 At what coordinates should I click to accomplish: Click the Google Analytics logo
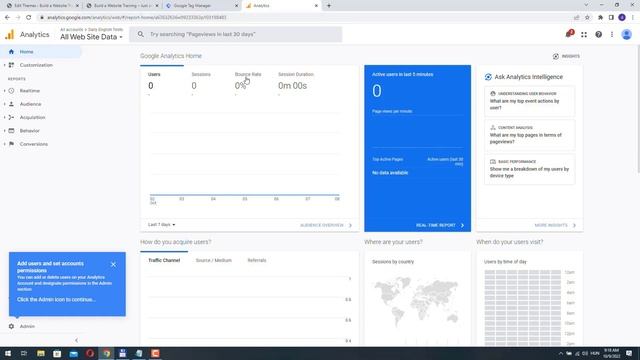tap(10, 35)
